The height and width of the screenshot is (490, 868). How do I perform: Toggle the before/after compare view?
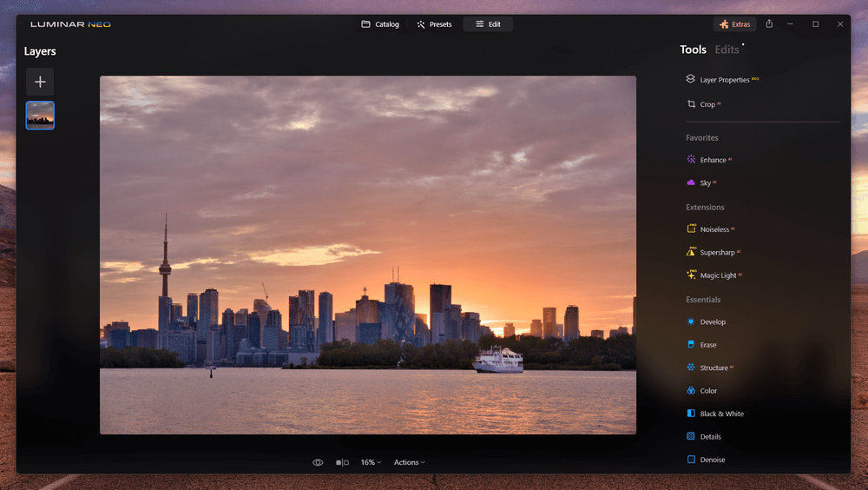click(342, 462)
